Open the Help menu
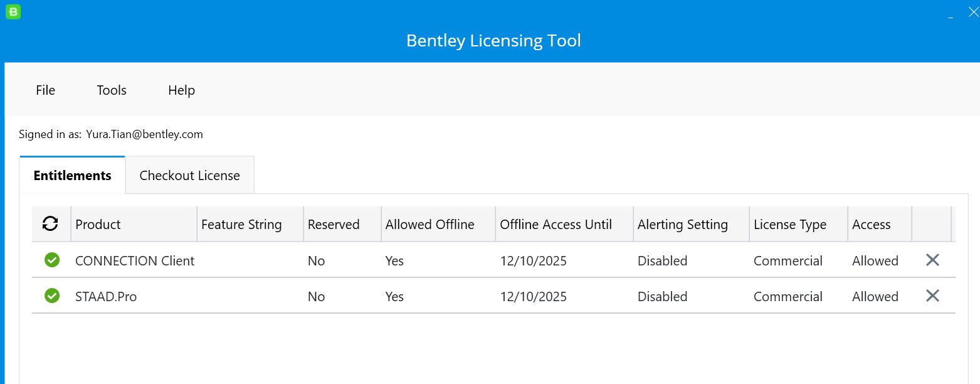 point(181,90)
